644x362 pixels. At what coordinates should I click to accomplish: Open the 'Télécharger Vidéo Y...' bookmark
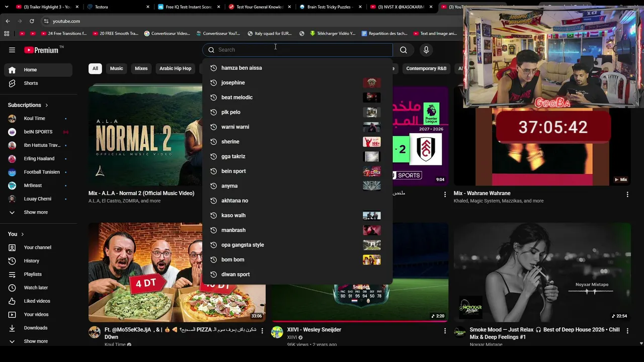click(332, 34)
